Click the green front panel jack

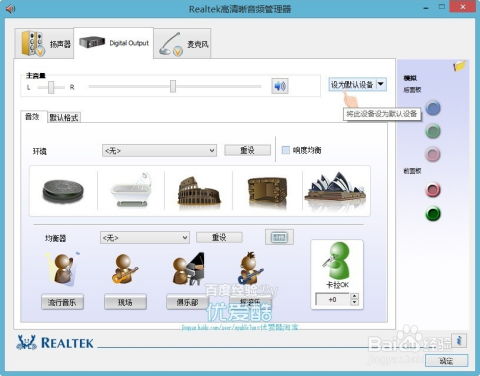[x=433, y=214]
